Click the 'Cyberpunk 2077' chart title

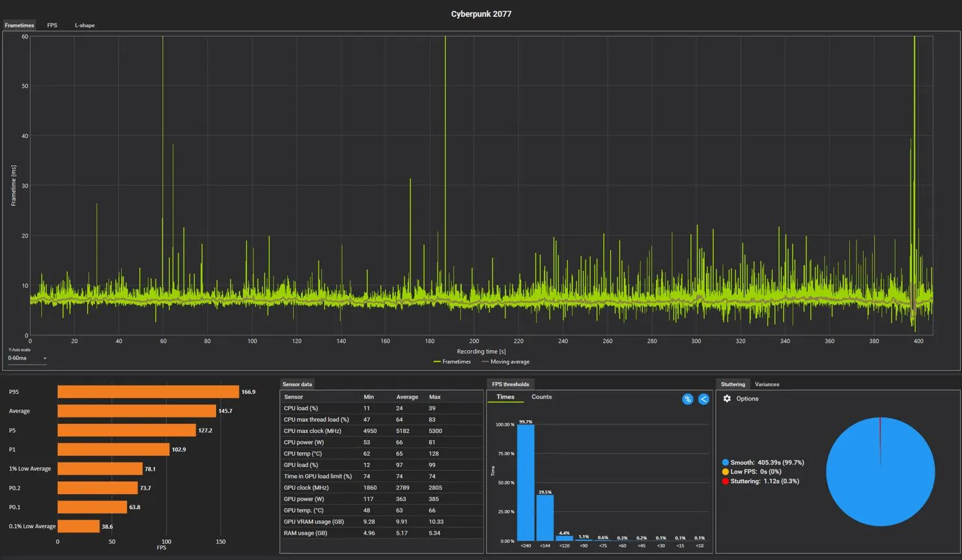coord(481,14)
